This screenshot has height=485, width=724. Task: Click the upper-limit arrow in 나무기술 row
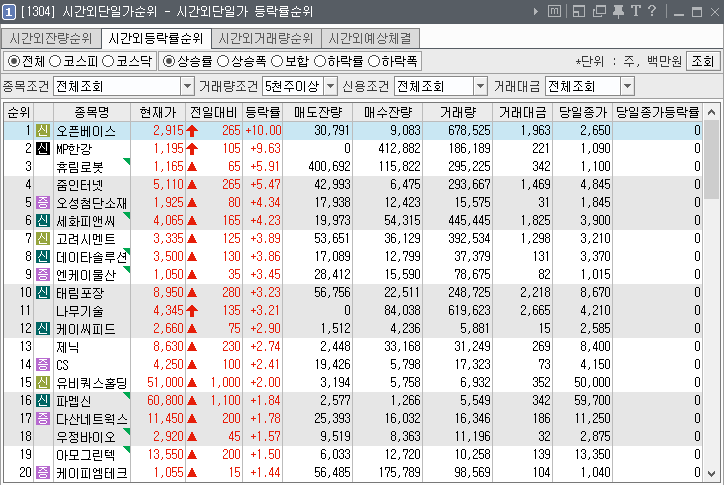click(192, 310)
